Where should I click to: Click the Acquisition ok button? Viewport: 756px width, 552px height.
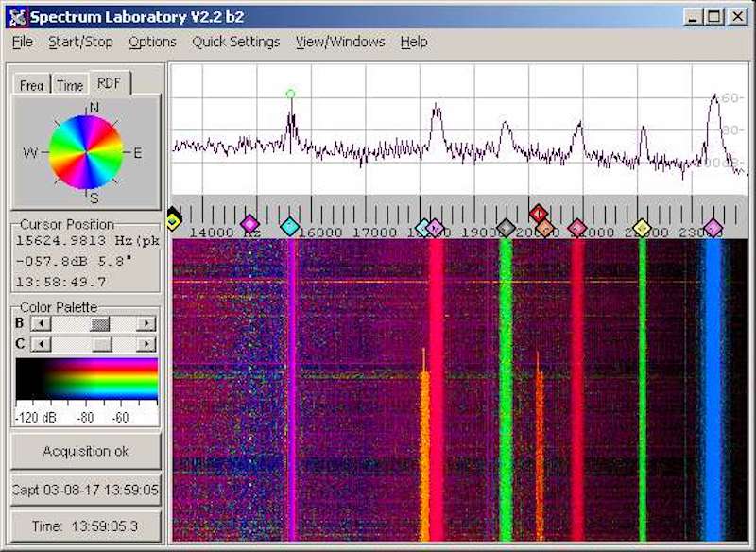point(85,451)
